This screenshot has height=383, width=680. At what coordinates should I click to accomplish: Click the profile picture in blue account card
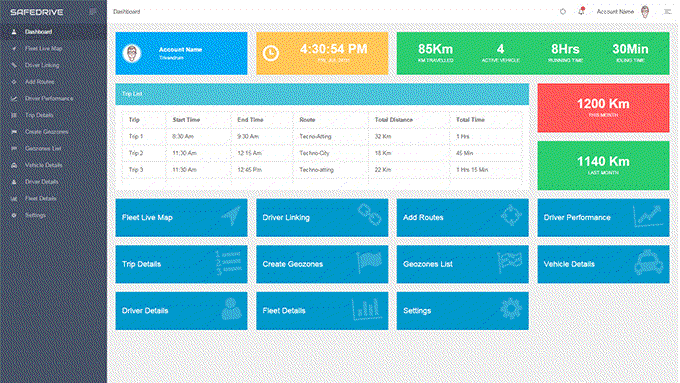(132, 53)
